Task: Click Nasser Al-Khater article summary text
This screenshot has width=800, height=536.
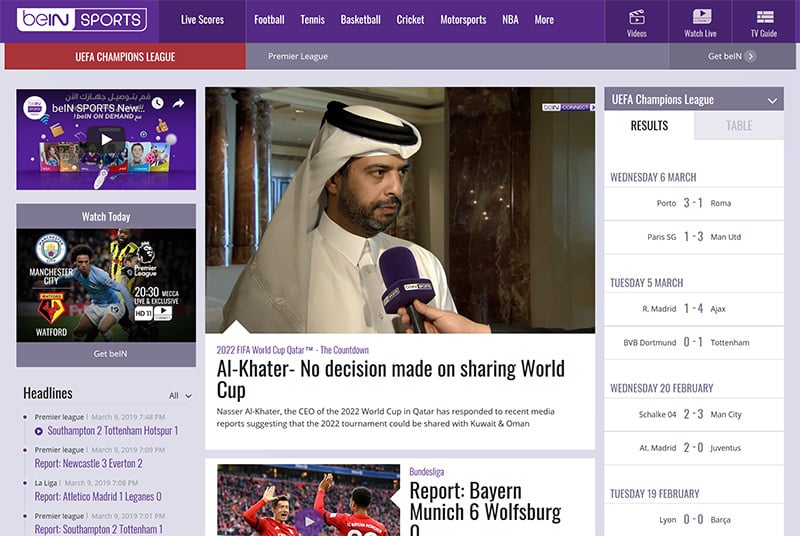Action: click(385, 417)
